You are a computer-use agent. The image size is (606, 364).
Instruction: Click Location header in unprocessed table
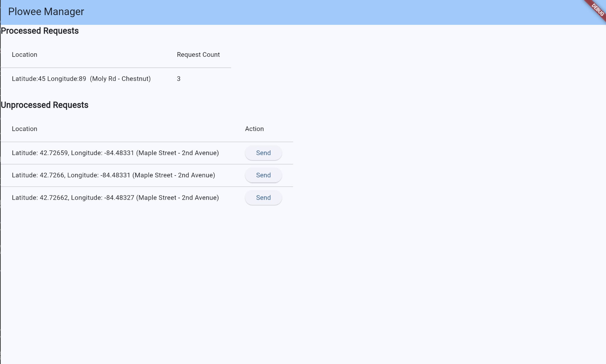(x=25, y=129)
